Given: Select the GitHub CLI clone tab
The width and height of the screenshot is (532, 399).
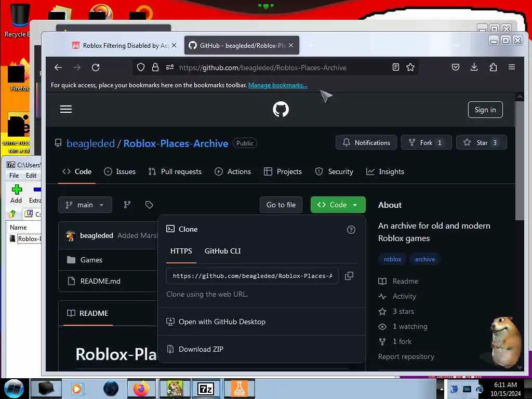Looking at the screenshot, I should coord(222,251).
